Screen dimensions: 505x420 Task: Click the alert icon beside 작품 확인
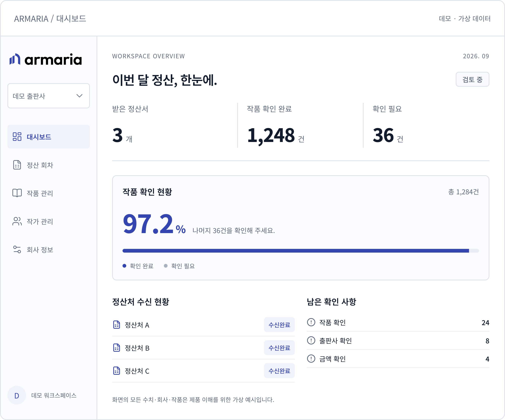[x=311, y=322]
